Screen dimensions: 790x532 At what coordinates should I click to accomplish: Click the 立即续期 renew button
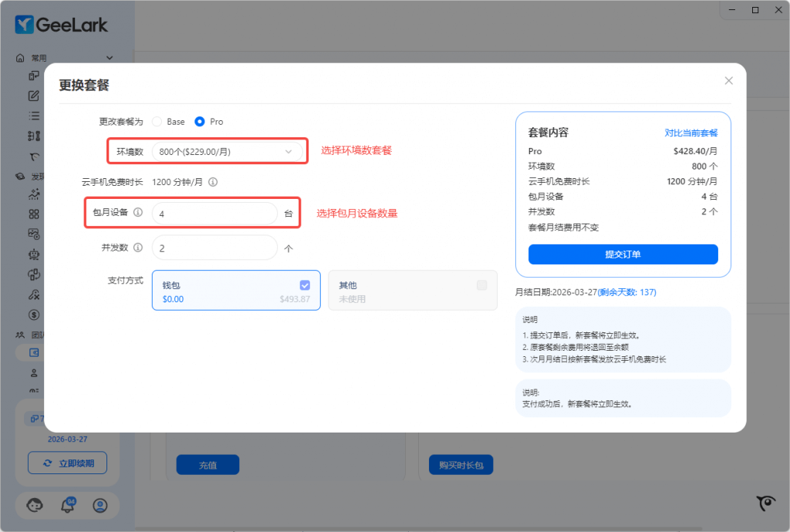(x=67, y=463)
